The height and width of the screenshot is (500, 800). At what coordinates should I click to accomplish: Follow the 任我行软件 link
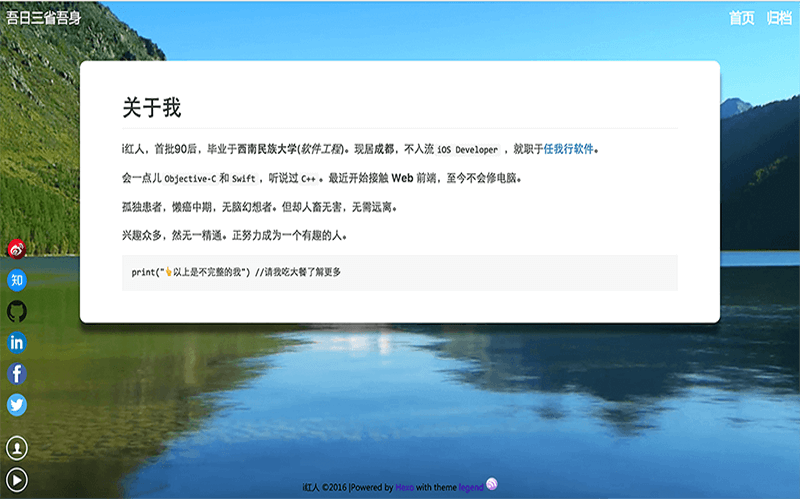[x=568, y=149]
